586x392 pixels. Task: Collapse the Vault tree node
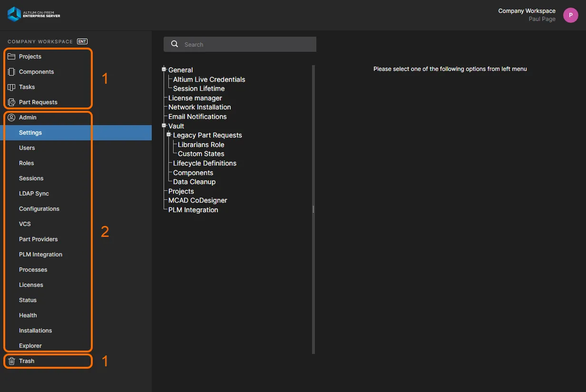point(164,126)
